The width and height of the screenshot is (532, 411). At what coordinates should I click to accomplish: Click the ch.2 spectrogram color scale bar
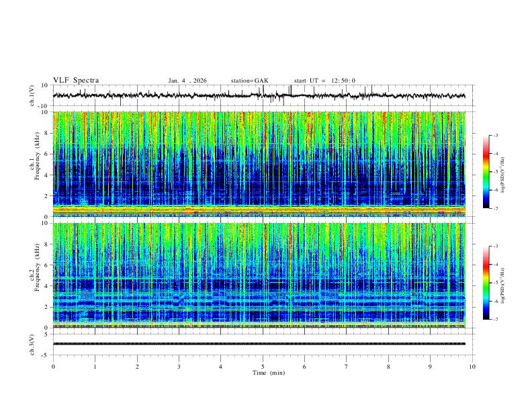coord(486,283)
